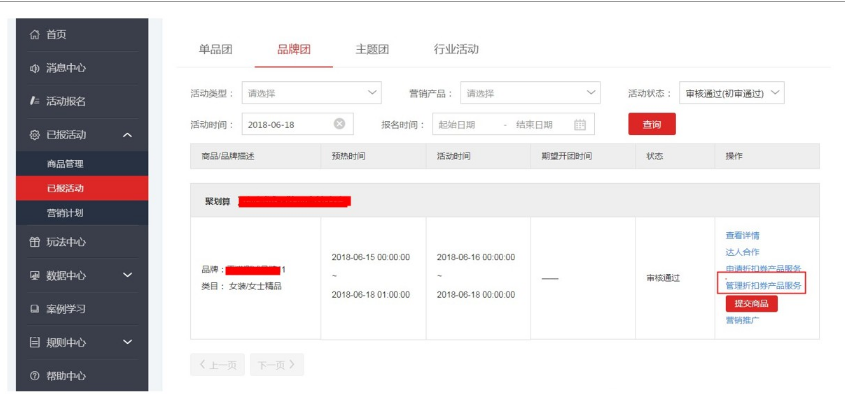Click the 活动时间 date field showing 2018-06-18
The width and height of the screenshot is (845, 396).
coord(297,124)
